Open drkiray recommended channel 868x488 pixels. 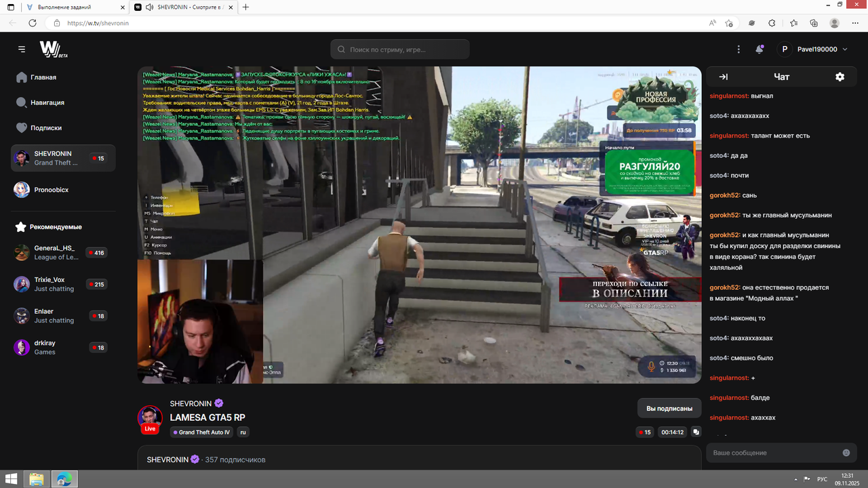click(x=63, y=348)
